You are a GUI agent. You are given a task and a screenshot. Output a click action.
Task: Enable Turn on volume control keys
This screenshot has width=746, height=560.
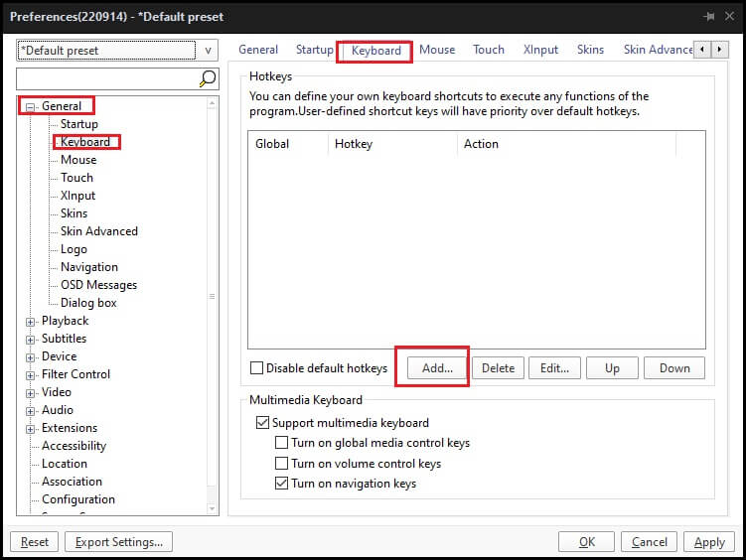(x=282, y=463)
